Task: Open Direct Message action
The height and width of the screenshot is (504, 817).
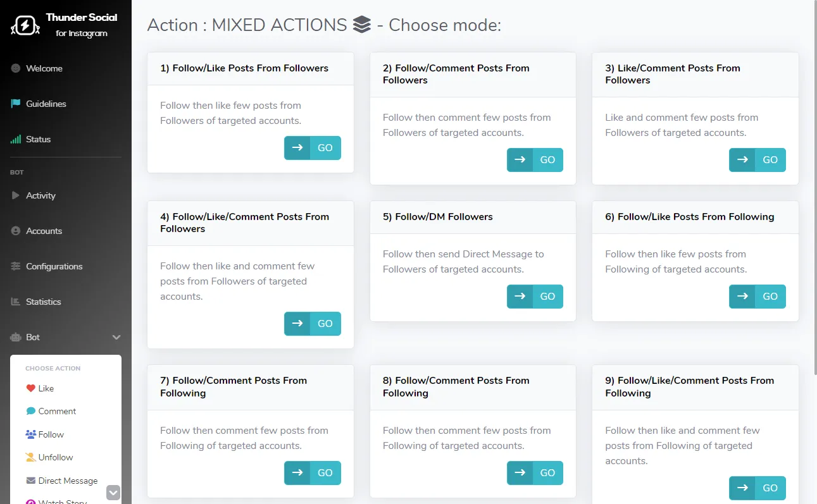Action: (68, 481)
